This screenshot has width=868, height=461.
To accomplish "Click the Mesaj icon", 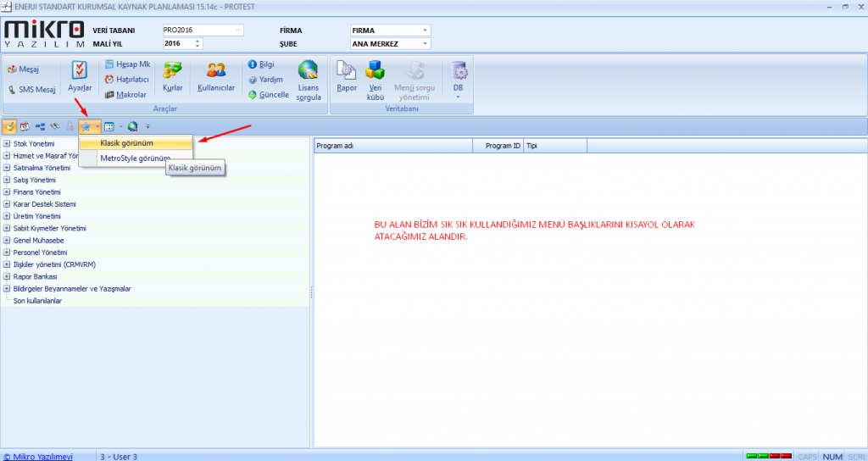I will (24, 69).
